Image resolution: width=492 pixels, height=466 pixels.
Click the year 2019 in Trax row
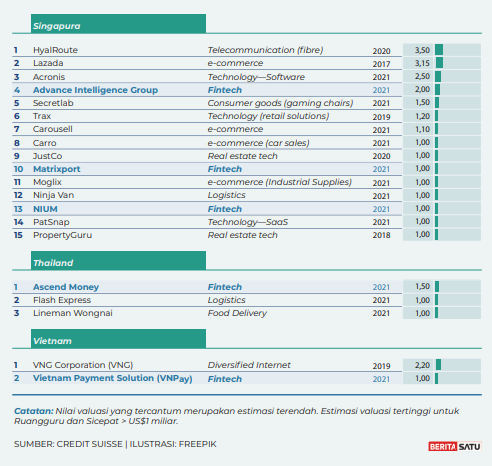tap(381, 117)
